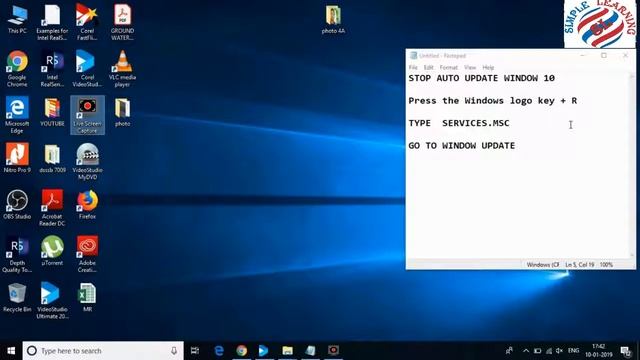Viewport: 640px width, 360px height.
Task: Click the Windows Start button
Action: point(11,351)
